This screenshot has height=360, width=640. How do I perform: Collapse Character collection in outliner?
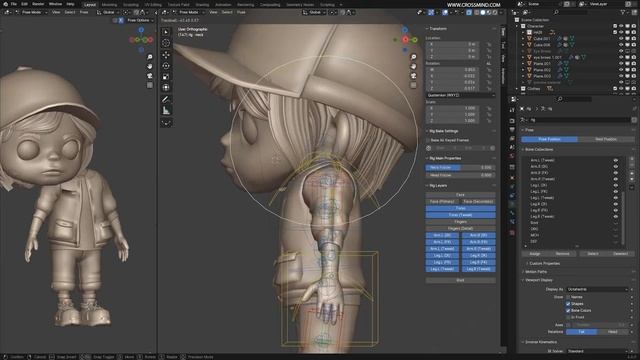pyautogui.click(x=517, y=26)
